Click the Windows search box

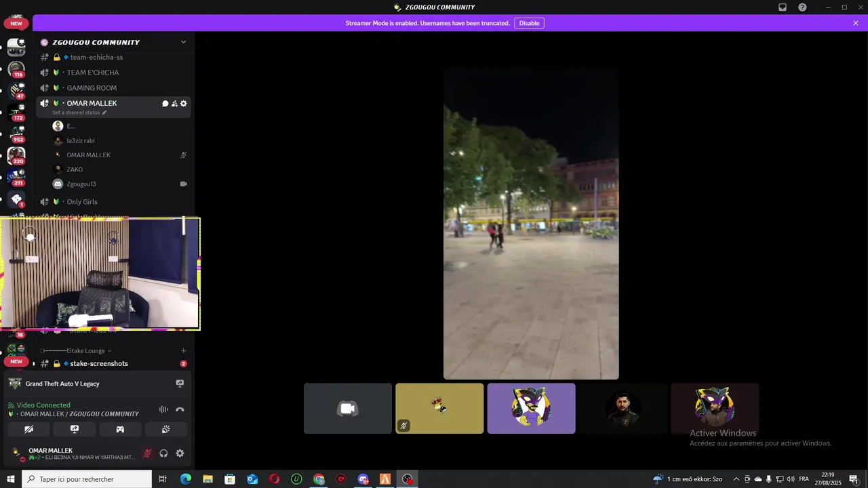[87, 479]
